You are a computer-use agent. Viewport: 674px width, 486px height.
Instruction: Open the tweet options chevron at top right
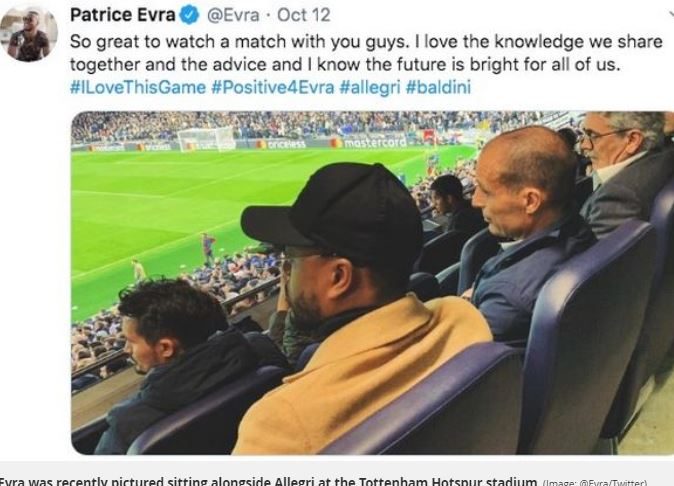click(x=671, y=14)
